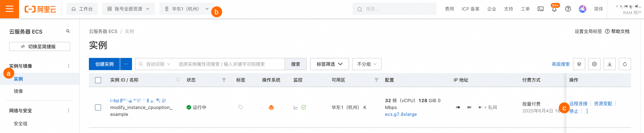The height and width of the screenshot is (133, 644).
Task: Check the modify_instance_cpuoption_example instance checkbox
Action: coord(98,107)
